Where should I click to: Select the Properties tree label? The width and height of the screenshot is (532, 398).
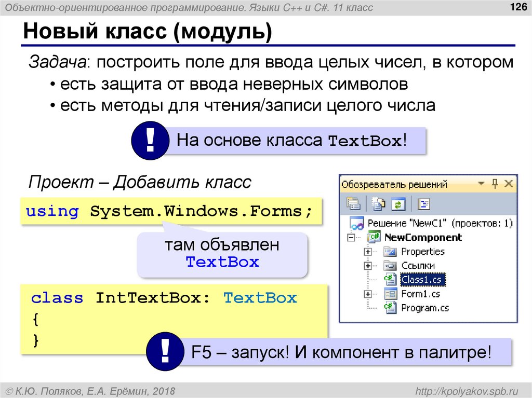tap(423, 252)
